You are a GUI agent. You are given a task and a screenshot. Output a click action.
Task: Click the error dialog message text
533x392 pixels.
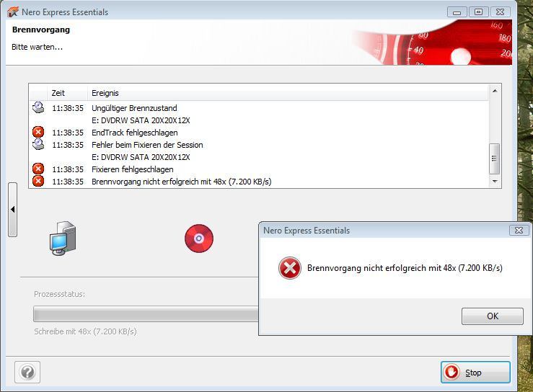(405, 268)
